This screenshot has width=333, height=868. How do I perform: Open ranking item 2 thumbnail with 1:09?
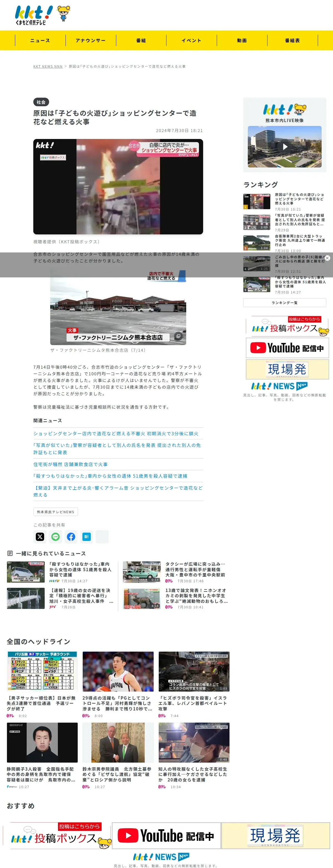point(257,222)
